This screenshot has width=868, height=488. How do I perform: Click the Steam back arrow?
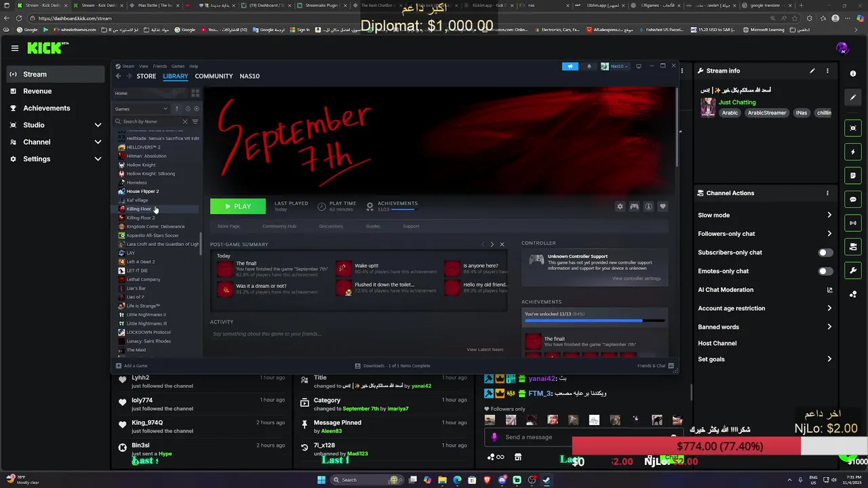(118, 76)
